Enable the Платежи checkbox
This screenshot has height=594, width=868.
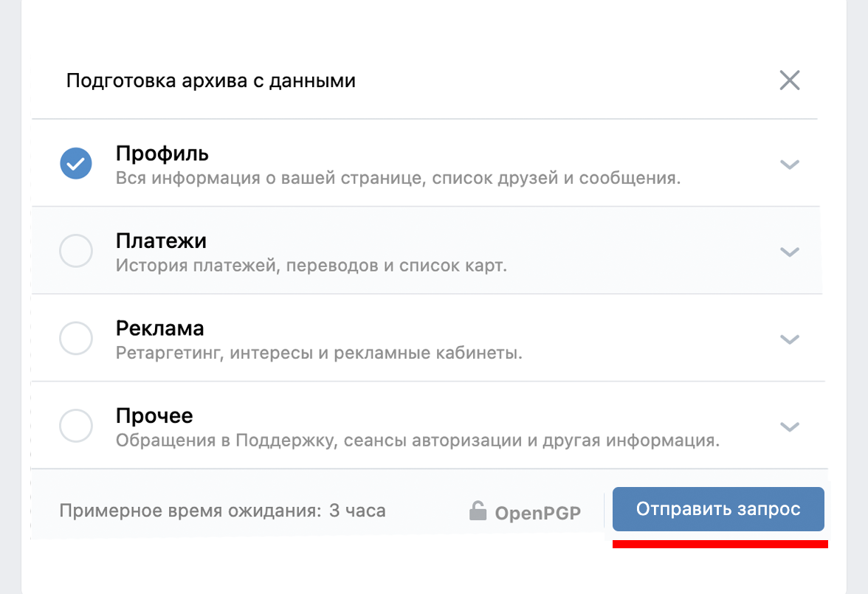(76, 251)
